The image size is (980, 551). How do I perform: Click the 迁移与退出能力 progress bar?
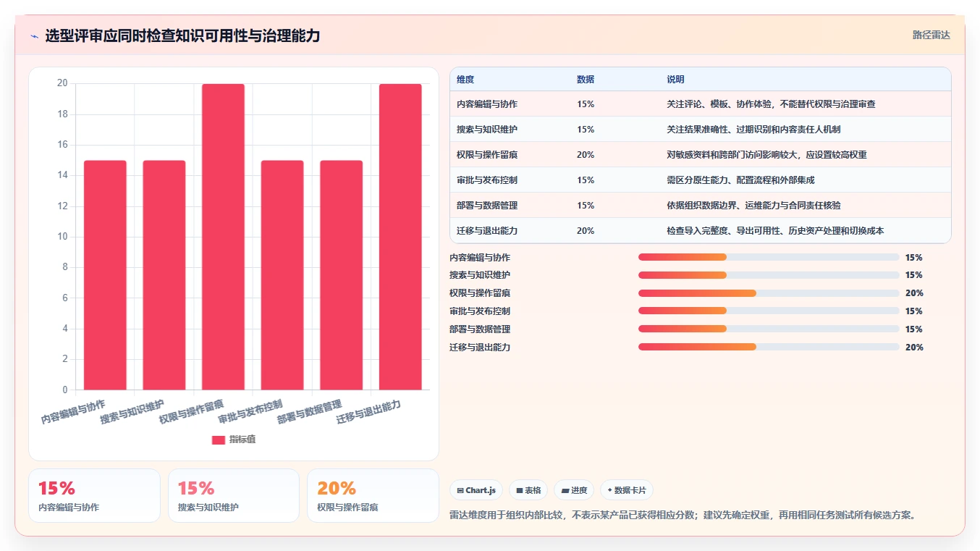point(769,347)
